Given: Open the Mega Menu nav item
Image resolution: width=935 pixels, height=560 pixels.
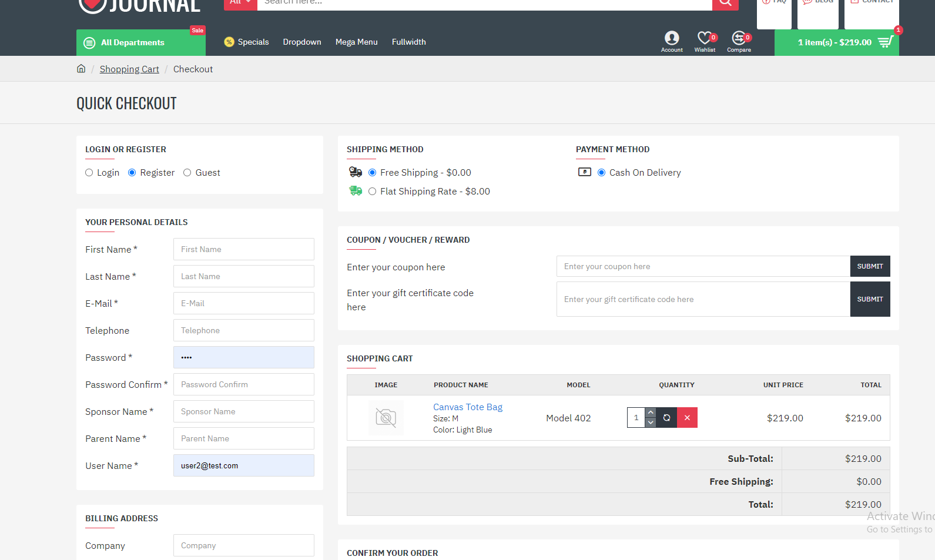Looking at the screenshot, I should click(356, 42).
